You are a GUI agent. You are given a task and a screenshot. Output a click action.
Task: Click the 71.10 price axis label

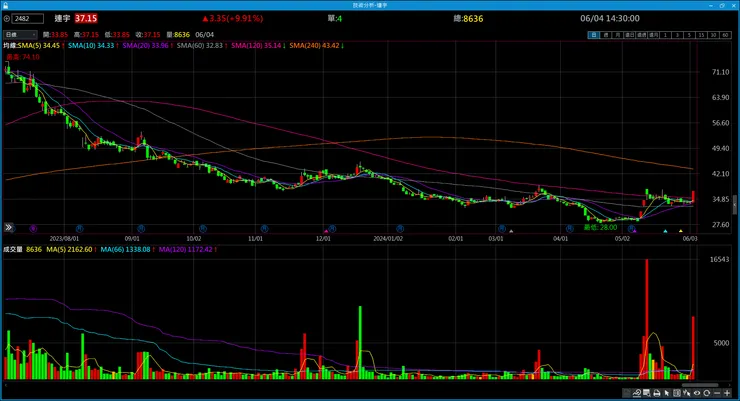click(721, 72)
